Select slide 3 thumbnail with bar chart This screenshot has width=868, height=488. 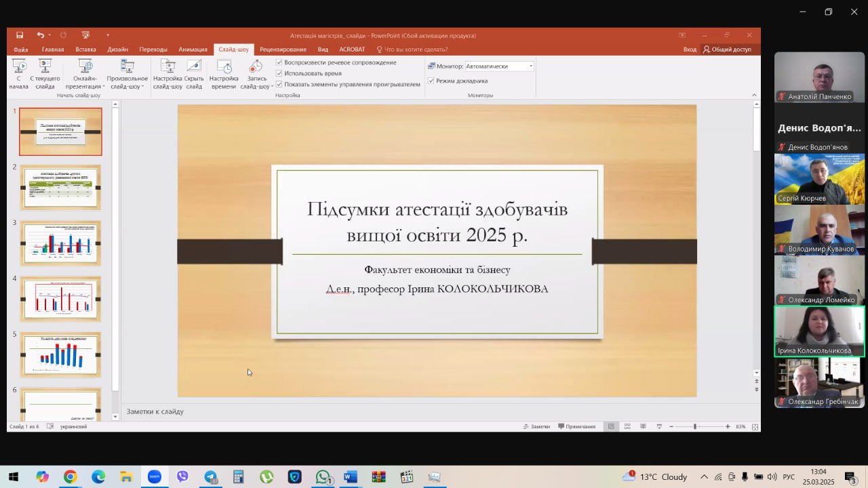[x=60, y=243]
